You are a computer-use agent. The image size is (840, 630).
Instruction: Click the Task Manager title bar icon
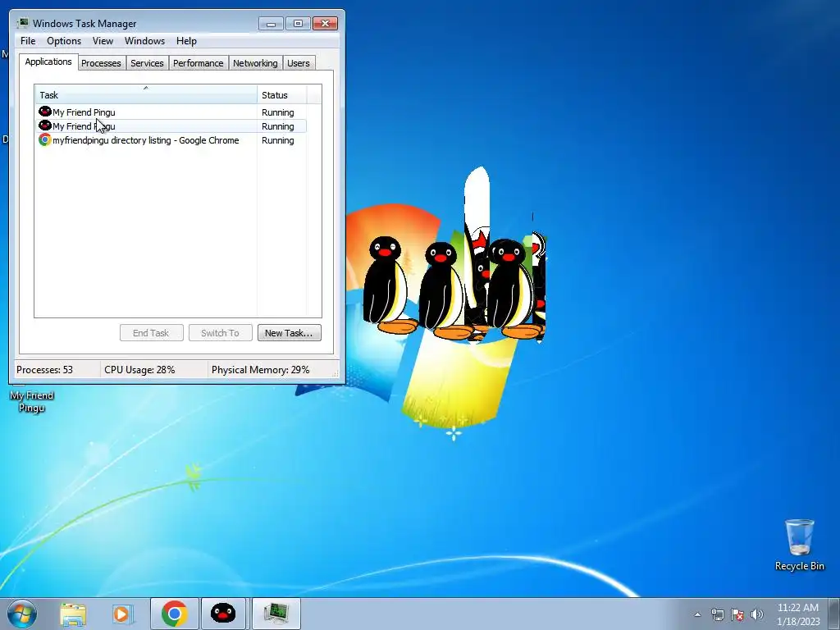[x=22, y=23]
